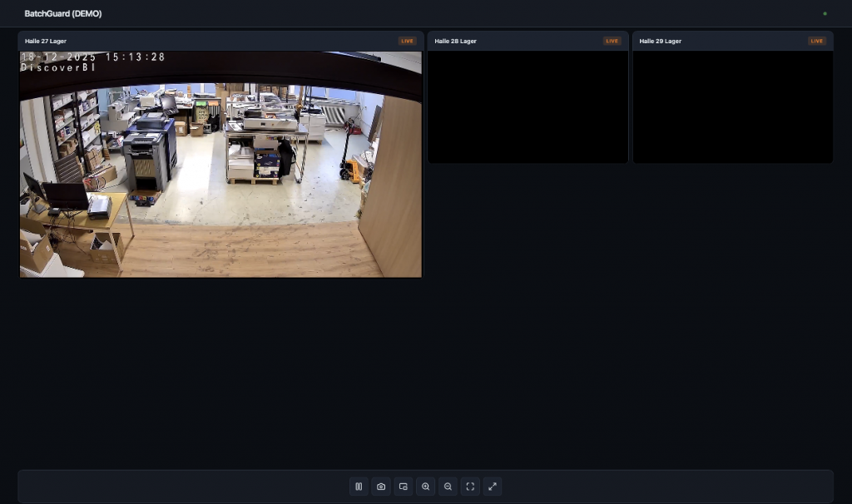Click the LIVE badge on Halle 29 Lager
The width and height of the screenshot is (852, 504).
pyautogui.click(x=817, y=41)
